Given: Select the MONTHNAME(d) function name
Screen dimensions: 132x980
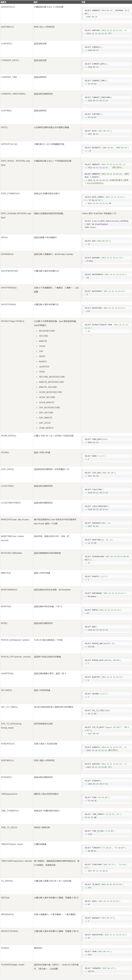Looking at the screenshot, I should [x=9, y=590].
